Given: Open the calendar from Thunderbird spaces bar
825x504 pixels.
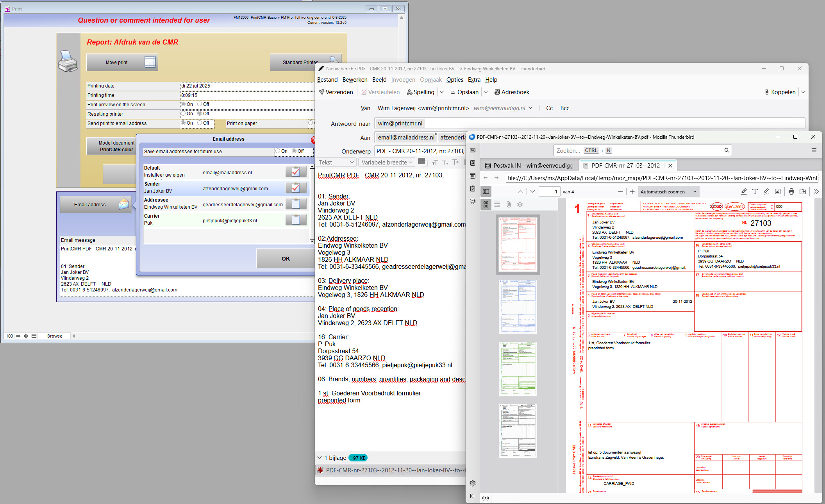Looking at the screenshot, I should 473,176.
